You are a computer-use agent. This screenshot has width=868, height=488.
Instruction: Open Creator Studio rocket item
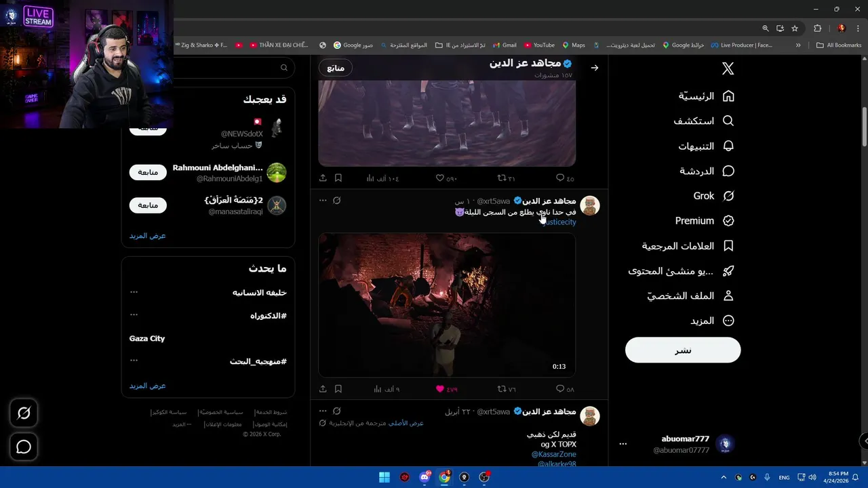pyautogui.click(x=682, y=271)
